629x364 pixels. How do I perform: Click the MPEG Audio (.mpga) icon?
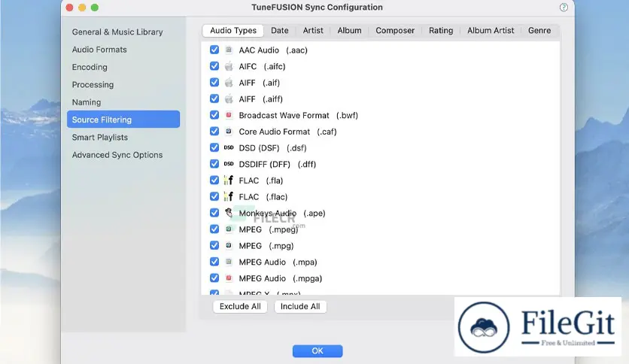(x=229, y=278)
